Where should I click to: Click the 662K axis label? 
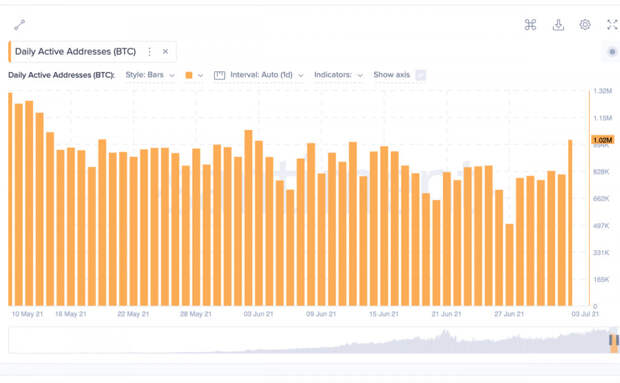click(601, 198)
